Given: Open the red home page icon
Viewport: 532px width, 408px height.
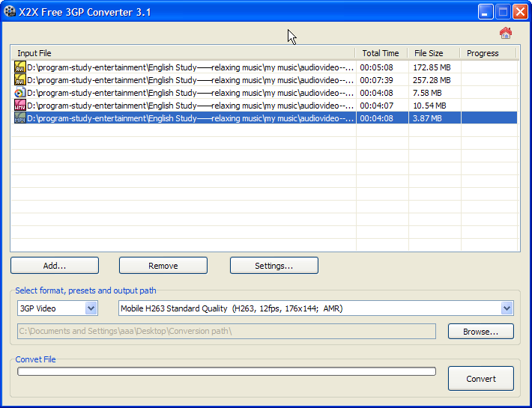Looking at the screenshot, I should point(506,33).
